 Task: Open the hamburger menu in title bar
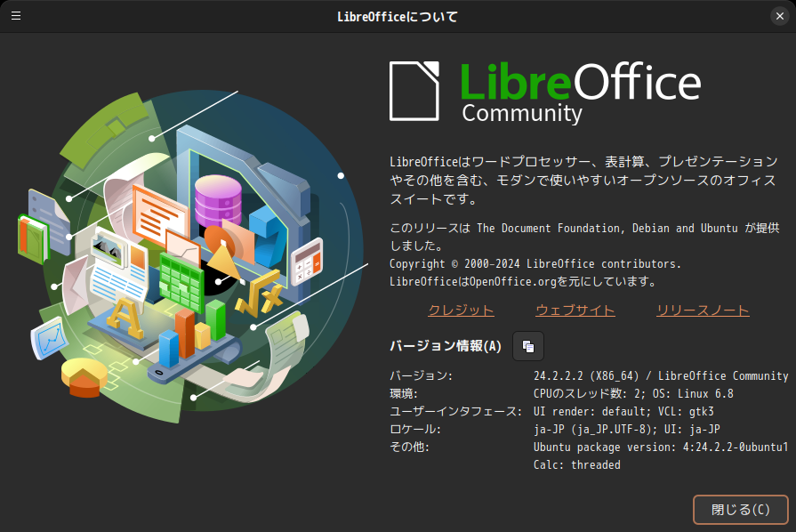[x=16, y=16]
